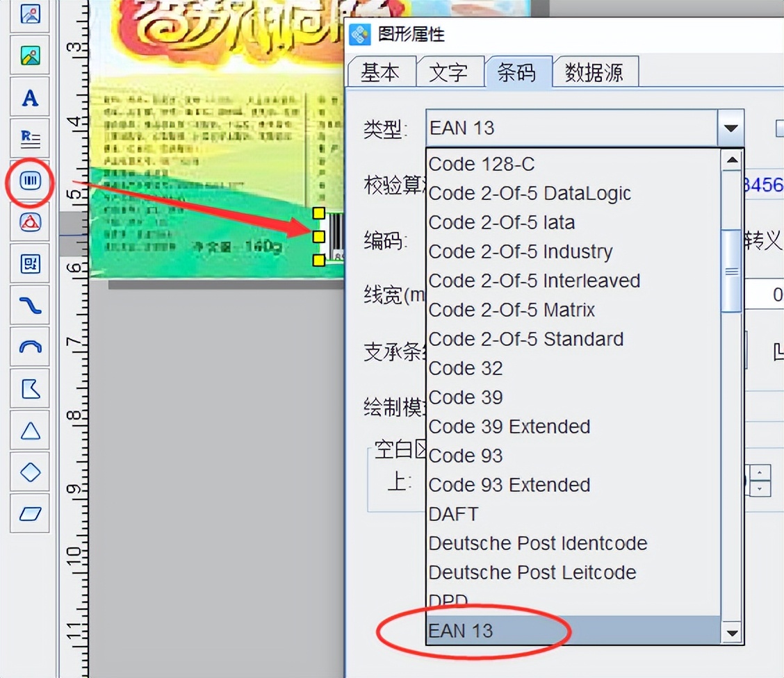
Task: Choose Code 32 from the list
Action: tap(573, 368)
